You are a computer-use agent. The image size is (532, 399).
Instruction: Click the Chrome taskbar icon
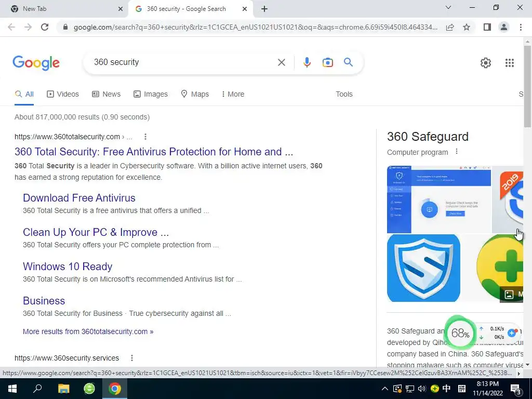click(x=115, y=389)
